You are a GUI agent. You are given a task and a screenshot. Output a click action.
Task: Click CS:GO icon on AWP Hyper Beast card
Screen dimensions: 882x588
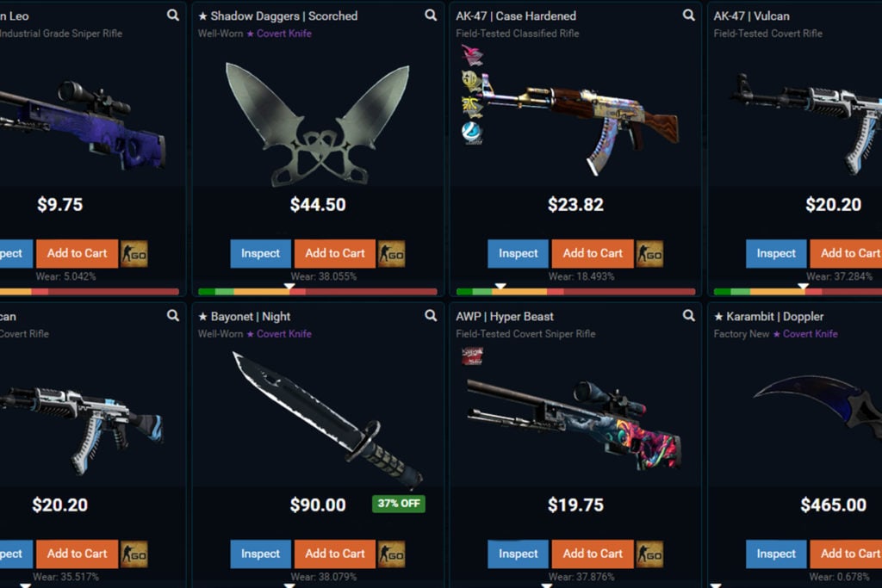click(x=649, y=554)
